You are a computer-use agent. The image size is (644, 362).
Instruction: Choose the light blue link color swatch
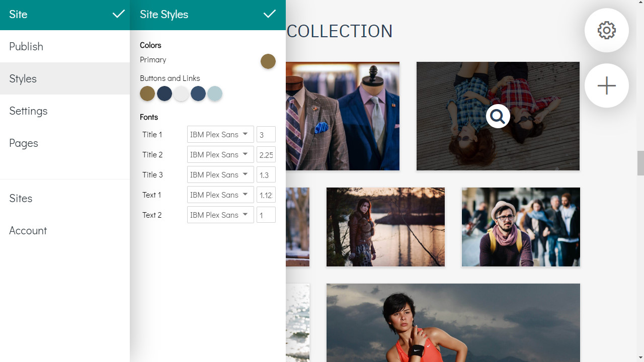click(215, 94)
